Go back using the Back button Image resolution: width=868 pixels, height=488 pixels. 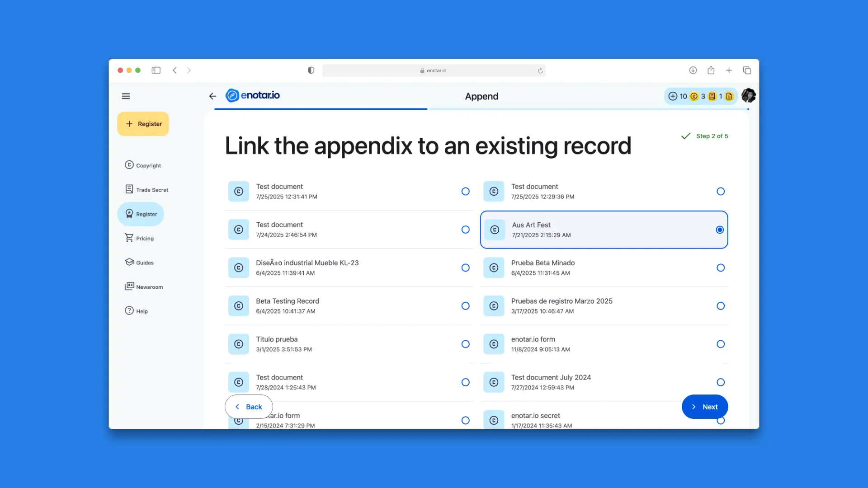point(248,407)
